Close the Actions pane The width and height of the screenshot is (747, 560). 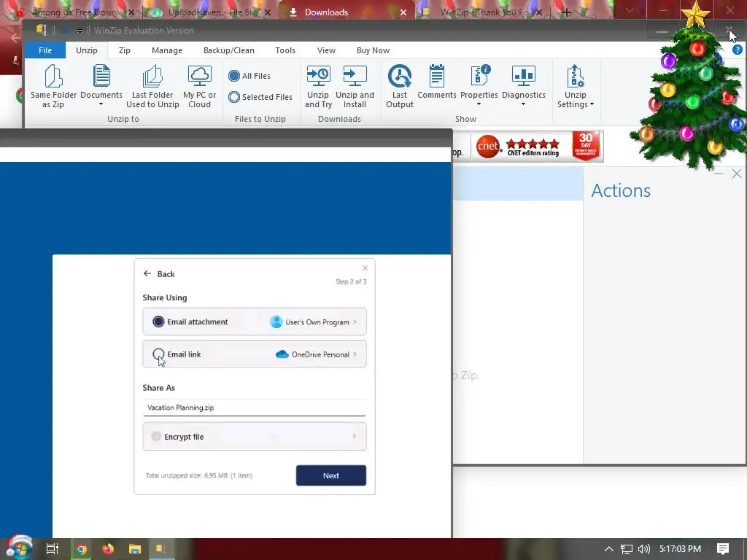737,174
